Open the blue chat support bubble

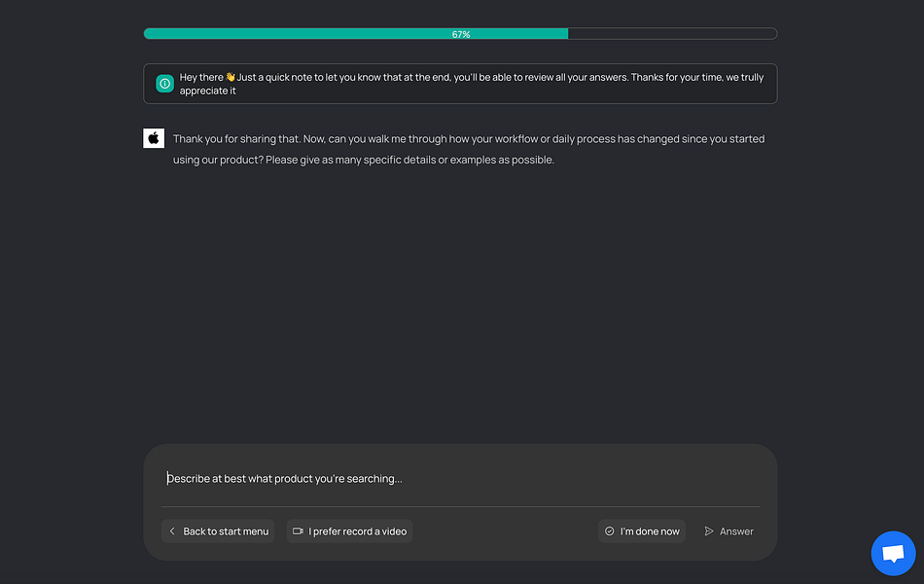click(893, 553)
